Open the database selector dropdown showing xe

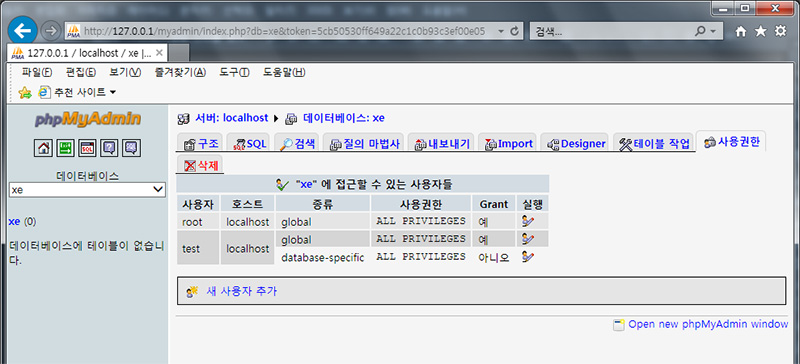coord(87,190)
